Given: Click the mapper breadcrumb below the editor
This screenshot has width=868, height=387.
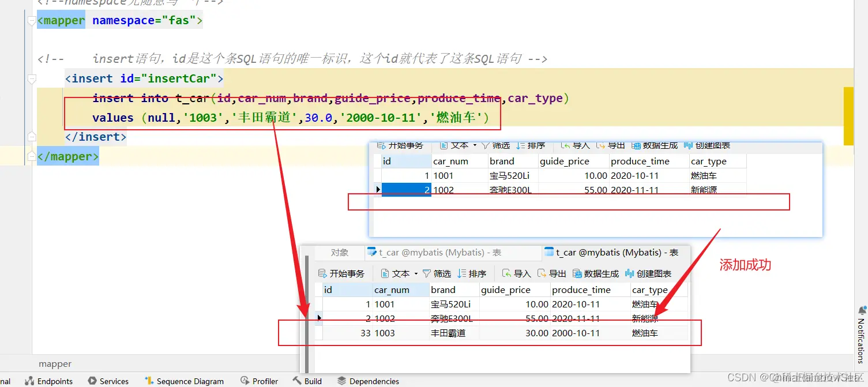Looking at the screenshot, I should (55, 364).
